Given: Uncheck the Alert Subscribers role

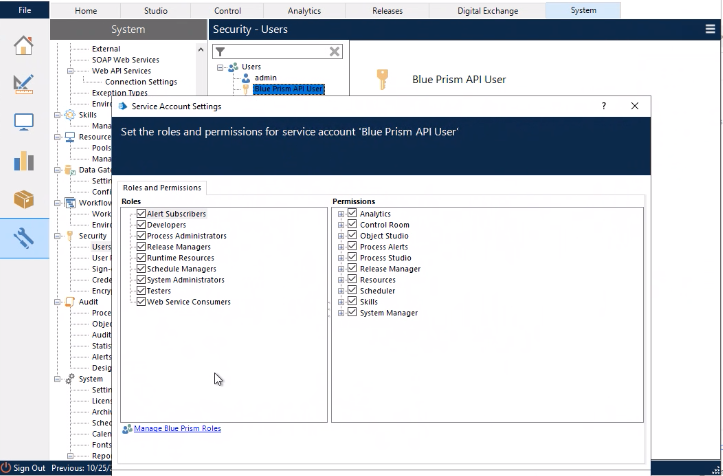Looking at the screenshot, I should click(141, 214).
